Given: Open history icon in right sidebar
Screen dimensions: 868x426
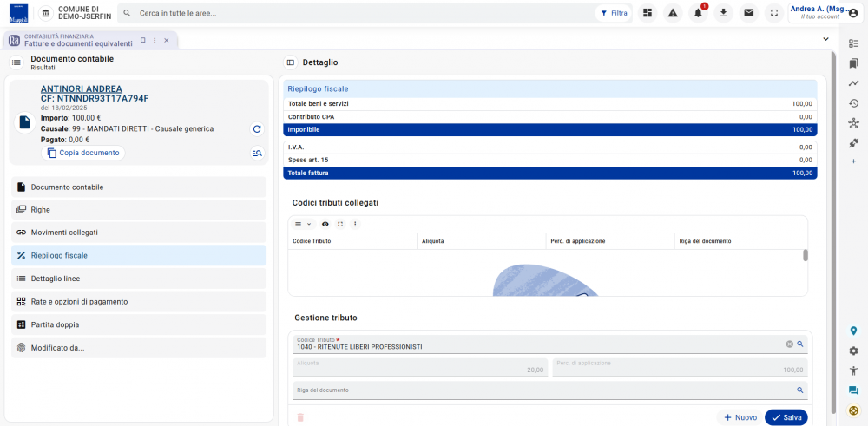Looking at the screenshot, I should click(853, 103).
